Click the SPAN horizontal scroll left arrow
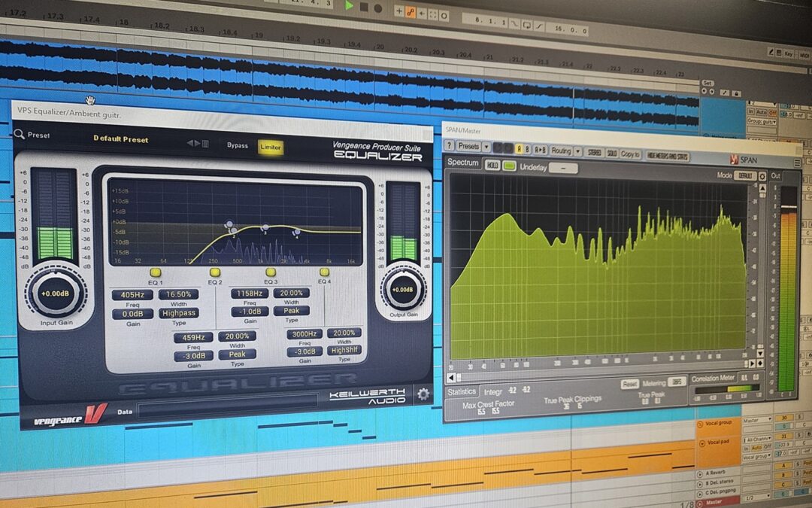 click(451, 378)
